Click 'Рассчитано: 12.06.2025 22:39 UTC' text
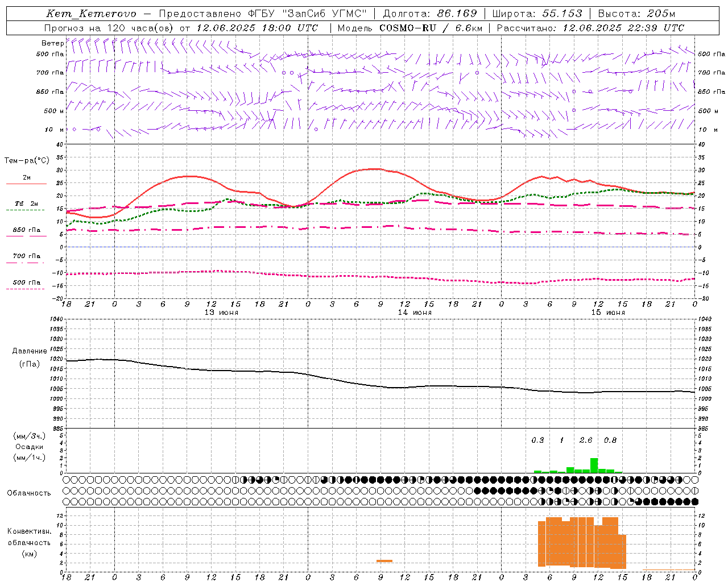Screen dimensions: 728x582 [590, 28]
